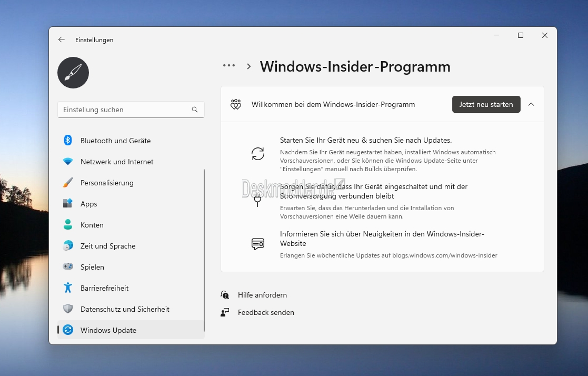Click the Konten person icon
Image resolution: width=588 pixels, height=376 pixels.
tap(68, 224)
